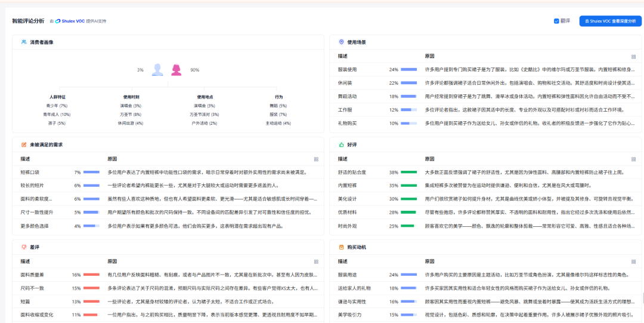The height and width of the screenshot is (323, 644).
Task: Toggle the 翻译 checkbox
Action: click(x=556, y=21)
